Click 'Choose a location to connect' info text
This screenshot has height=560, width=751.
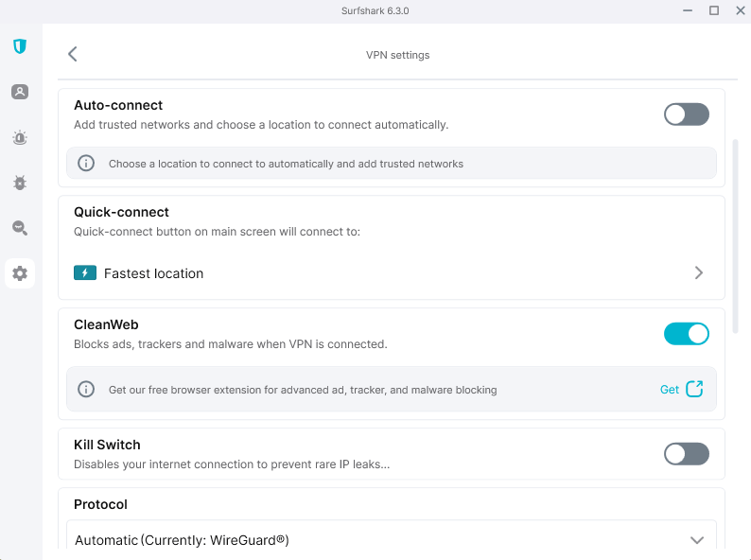click(286, 164)
